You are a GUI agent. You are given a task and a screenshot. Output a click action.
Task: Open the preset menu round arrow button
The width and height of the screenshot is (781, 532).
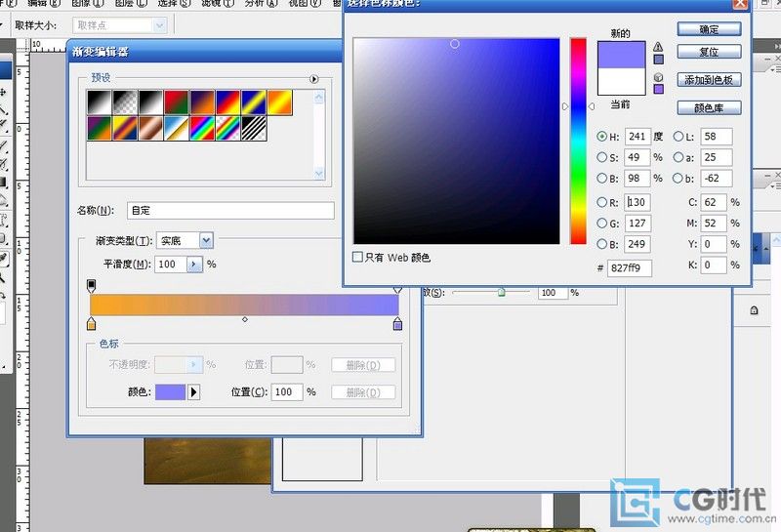point(313,79)
